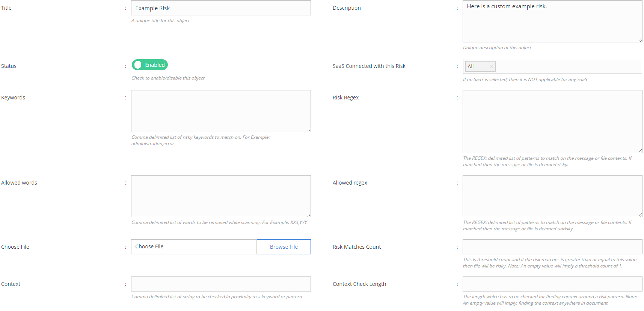
Task: Select the Risk Regex text area
Action: point(552,122)
